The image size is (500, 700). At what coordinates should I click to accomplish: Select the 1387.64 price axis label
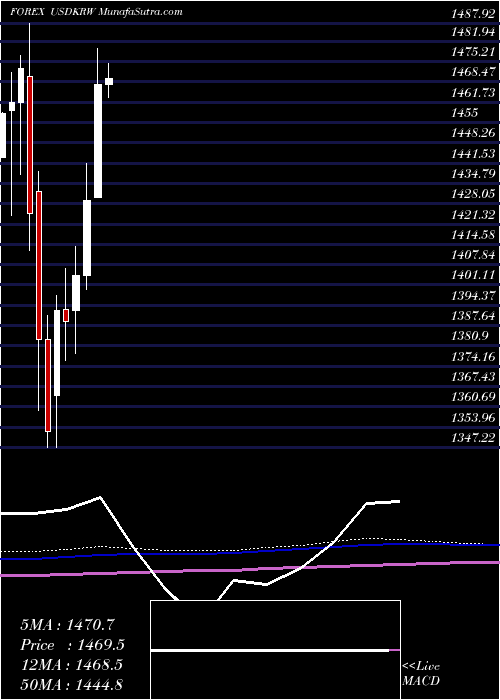pos(473,315)
